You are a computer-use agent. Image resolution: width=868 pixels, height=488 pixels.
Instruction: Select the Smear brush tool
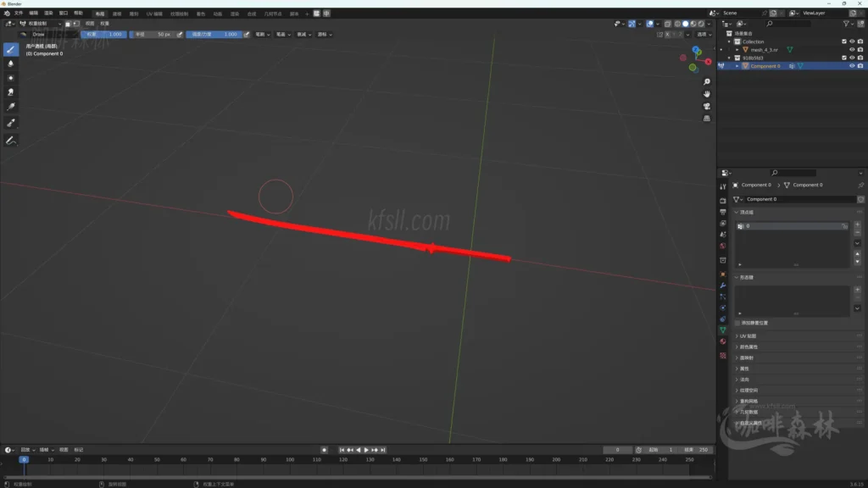[x=11, y=91]
